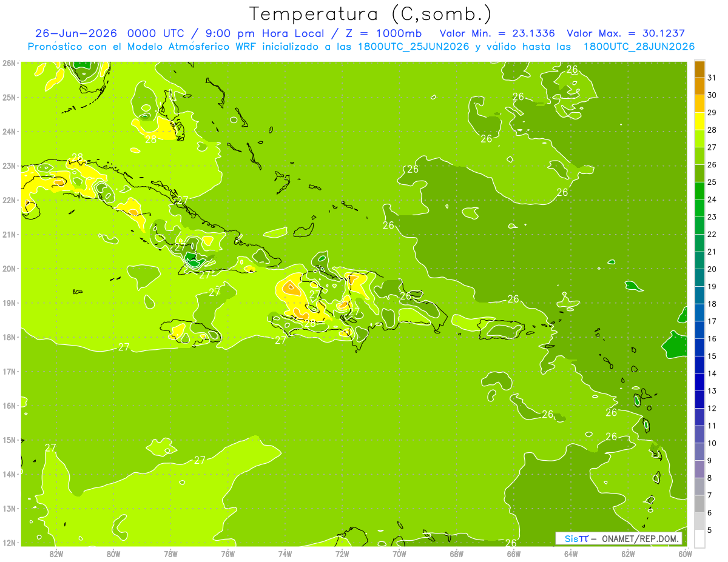
Task: Click the "24N" latitude axis label
Action: [x=9, y=132]
